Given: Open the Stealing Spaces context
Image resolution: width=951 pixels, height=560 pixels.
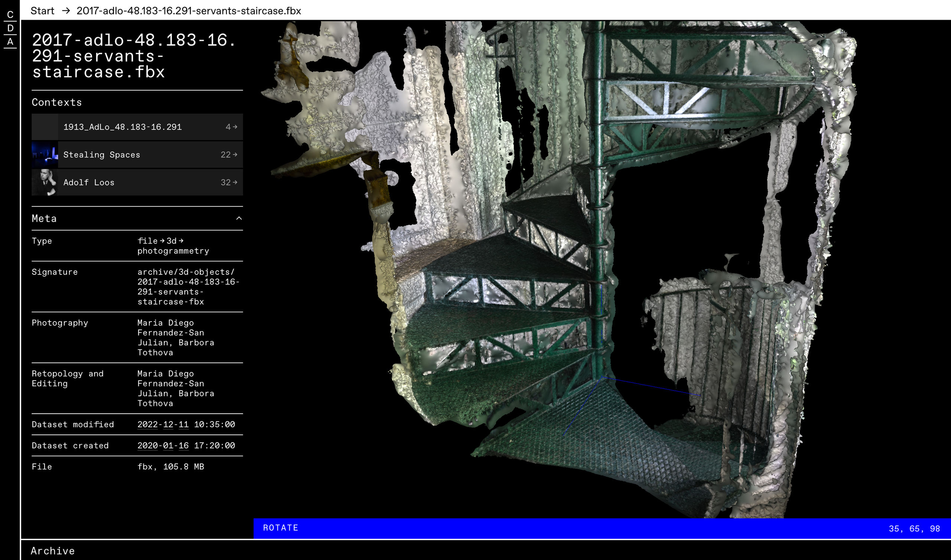Looking at the screenshot, I should [101, 155].
